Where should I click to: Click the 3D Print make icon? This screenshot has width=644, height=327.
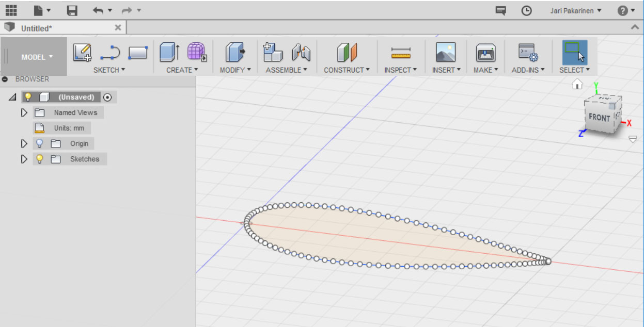(x=485, y=52)
